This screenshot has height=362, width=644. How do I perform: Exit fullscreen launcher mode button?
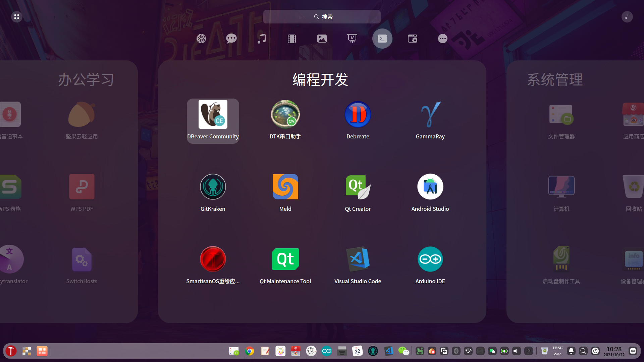click(627, 17)
